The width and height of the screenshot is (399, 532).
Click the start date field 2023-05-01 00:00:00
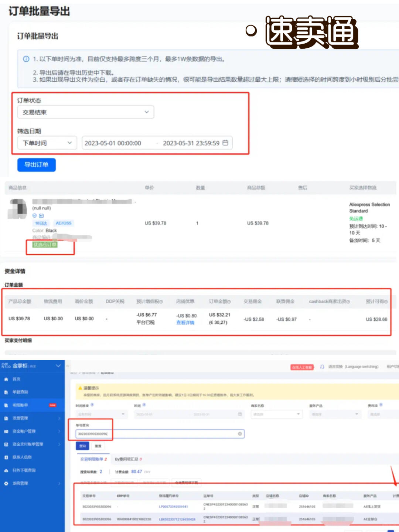pyautogui.click(x=113, y=143)
